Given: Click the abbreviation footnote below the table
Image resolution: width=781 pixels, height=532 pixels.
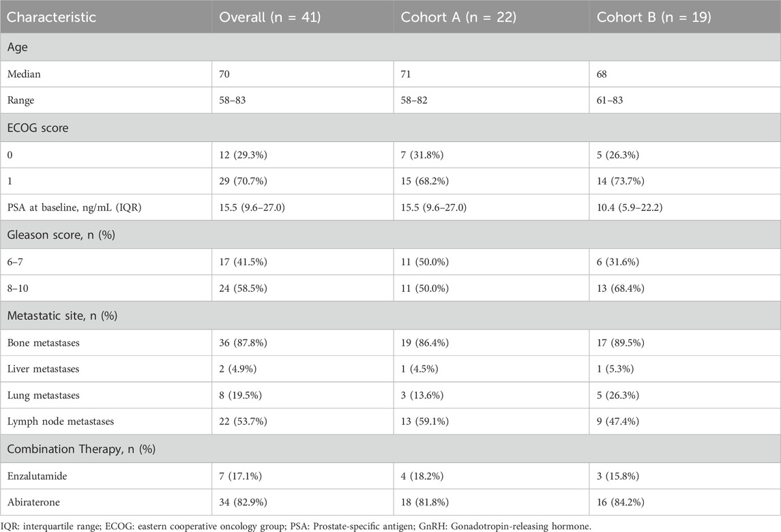Looking at the screenshot, I should 296,526.
